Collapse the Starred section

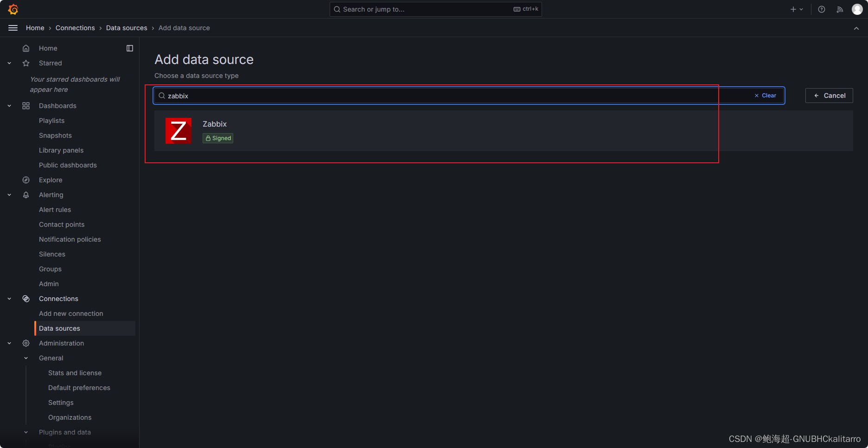9,63
